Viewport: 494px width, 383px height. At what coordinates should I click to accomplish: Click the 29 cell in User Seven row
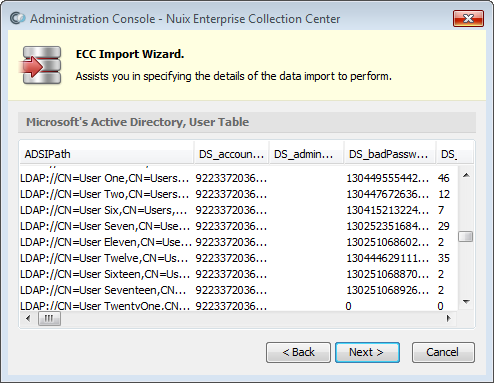click(x=444, y=226)
